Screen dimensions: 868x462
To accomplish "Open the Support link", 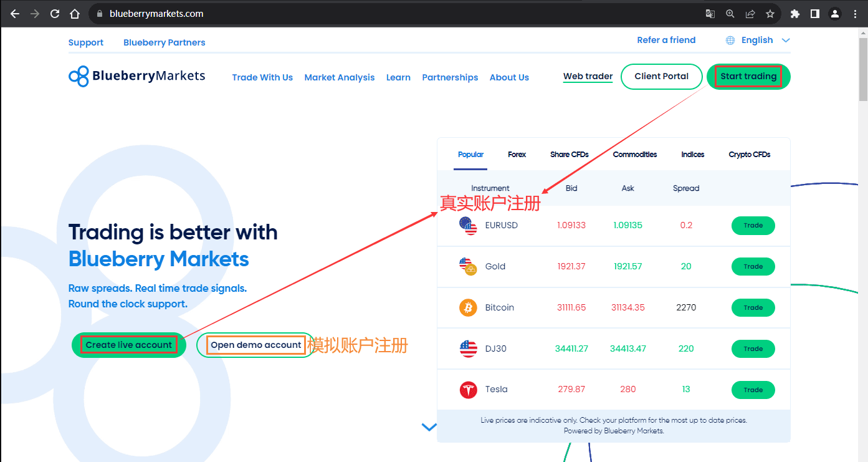I will [x=86, y=42].
